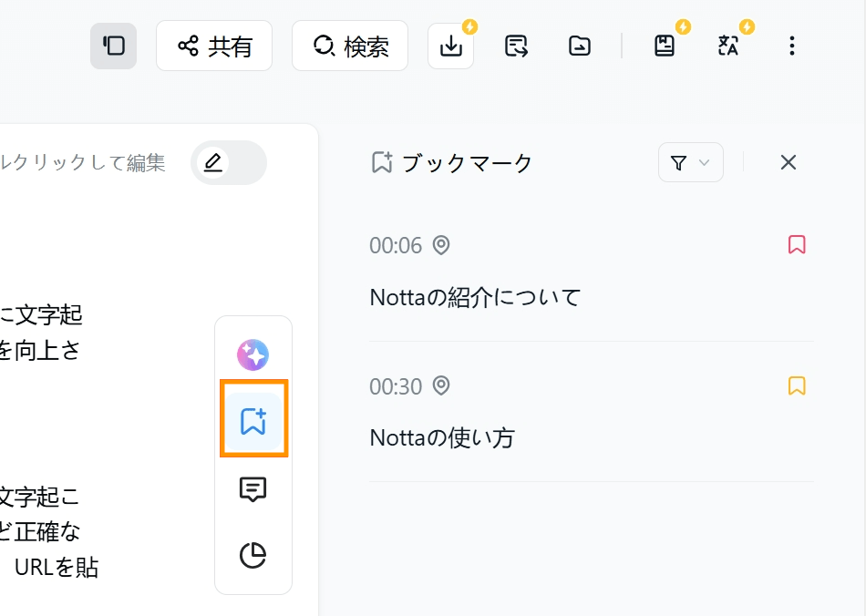Image resolution: width=866 pixels, height=616 pixels.
Task: Click the red bookmark flag icon
Action: [797, 244]
